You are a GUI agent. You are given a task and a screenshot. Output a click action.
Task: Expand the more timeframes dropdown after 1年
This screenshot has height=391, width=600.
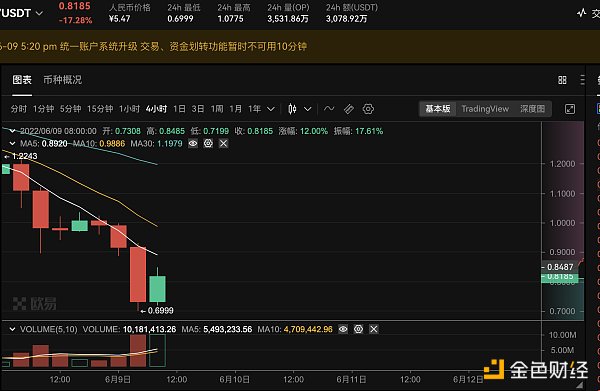click(x=271, y=109)
